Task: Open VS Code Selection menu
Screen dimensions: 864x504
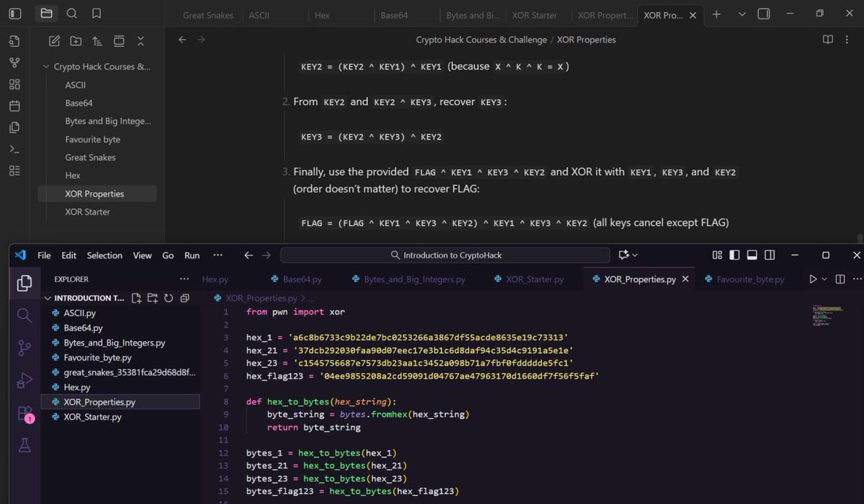Action: [x=104, y=256]
